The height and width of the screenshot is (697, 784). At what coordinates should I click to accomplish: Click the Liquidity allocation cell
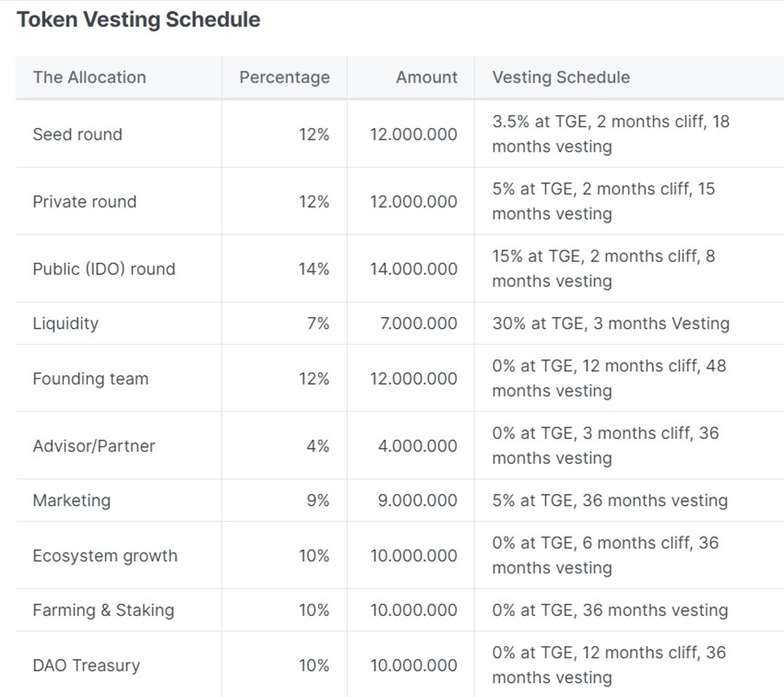[65, 323]
